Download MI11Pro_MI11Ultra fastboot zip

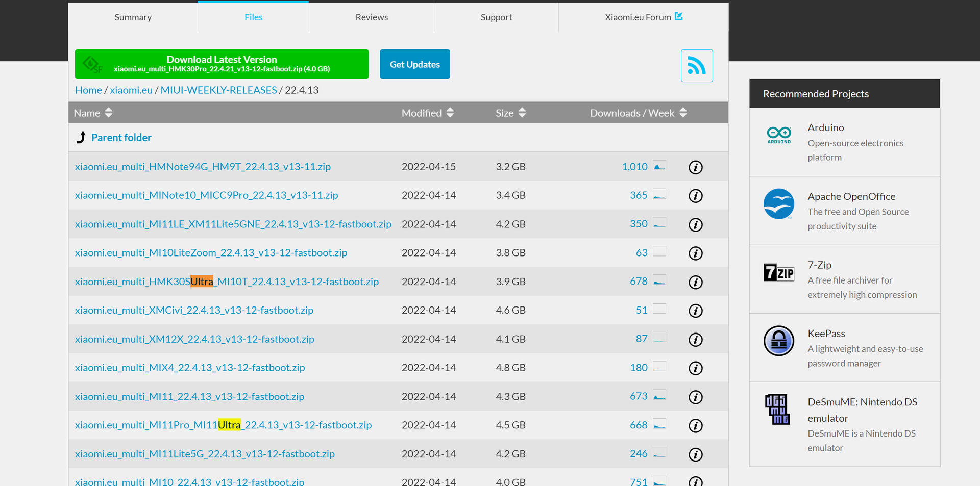(223, 425)
